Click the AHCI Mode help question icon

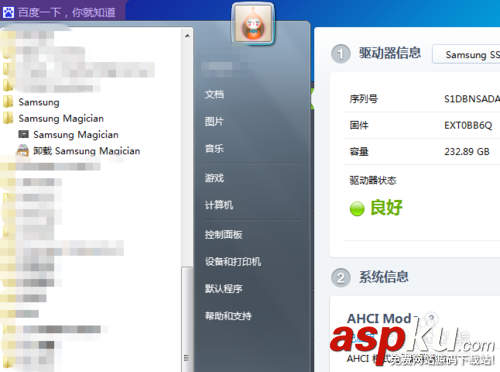click(x=432, y=318)
